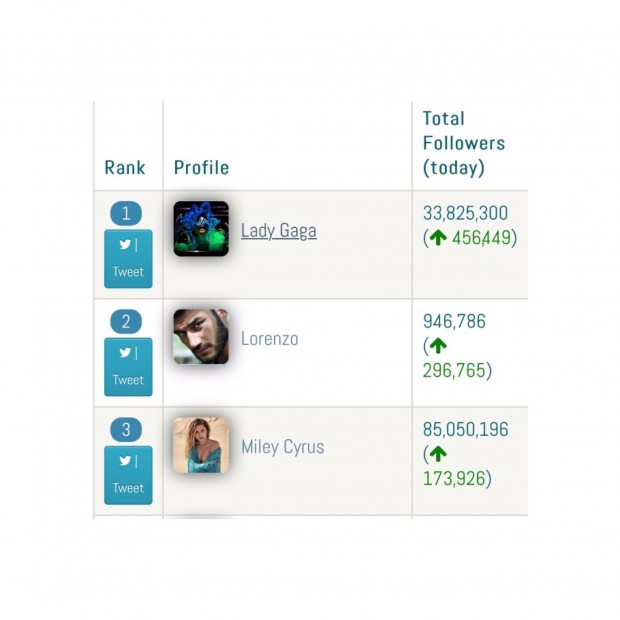Sort by the Rank column header
The height and width of the screenshot is (620, 620).
pyautogui.click(x=125, y=167)
